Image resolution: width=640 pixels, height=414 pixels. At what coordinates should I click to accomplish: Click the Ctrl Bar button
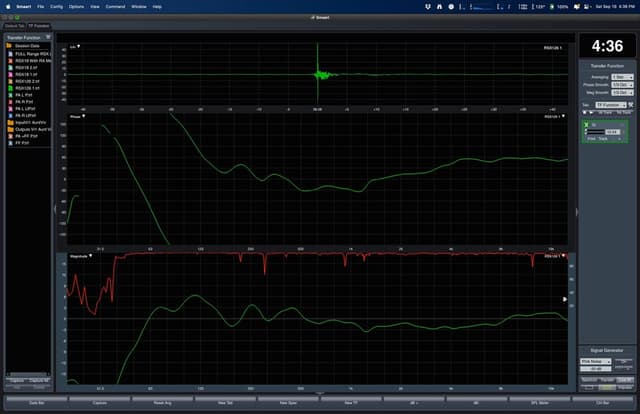(602, 403)
